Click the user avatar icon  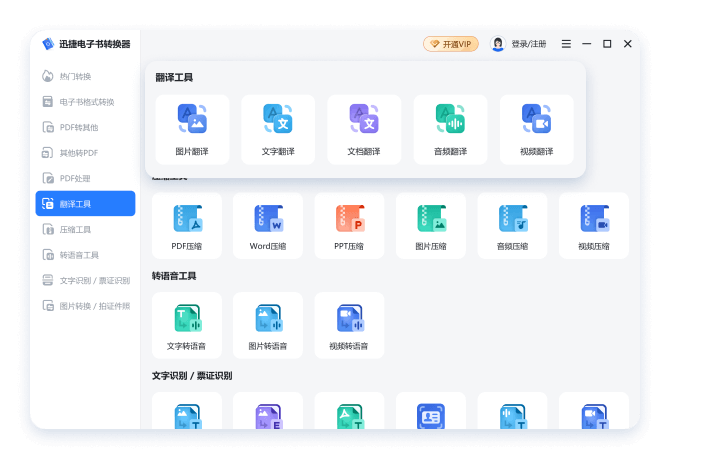pos(498,44)
